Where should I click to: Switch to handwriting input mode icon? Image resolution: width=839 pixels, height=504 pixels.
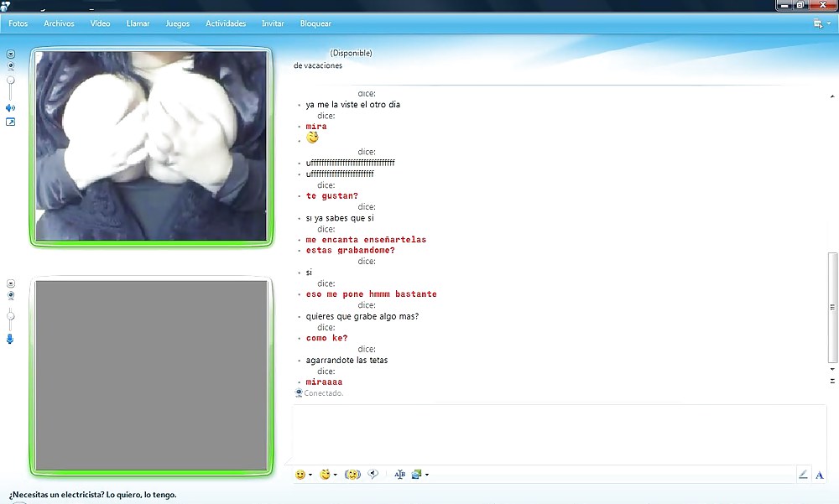pyautogui.click(x=803, y=475)
